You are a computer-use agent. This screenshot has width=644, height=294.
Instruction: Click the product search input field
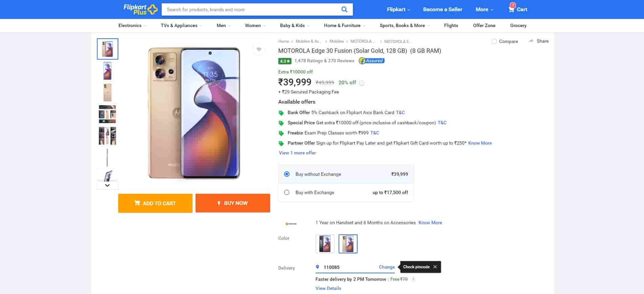pos(251,9)
